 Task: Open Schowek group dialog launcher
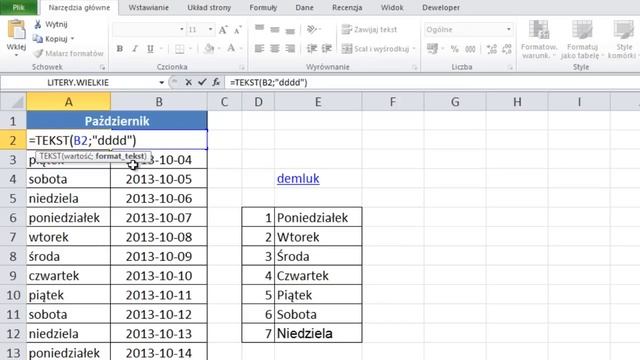(102, 67)
